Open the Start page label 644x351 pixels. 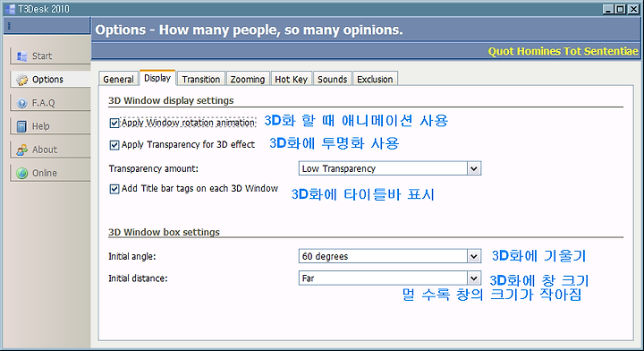42,56
